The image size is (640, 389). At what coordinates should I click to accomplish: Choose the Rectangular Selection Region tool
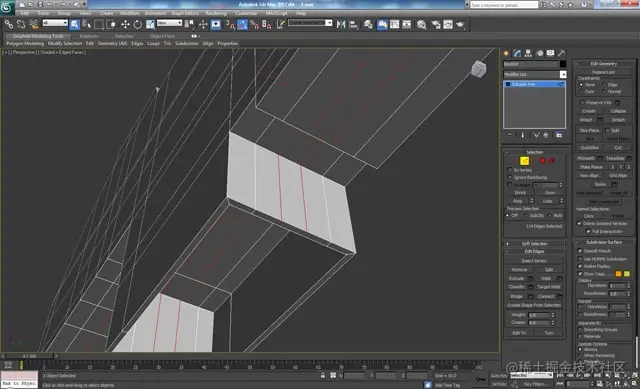(99, 24)
